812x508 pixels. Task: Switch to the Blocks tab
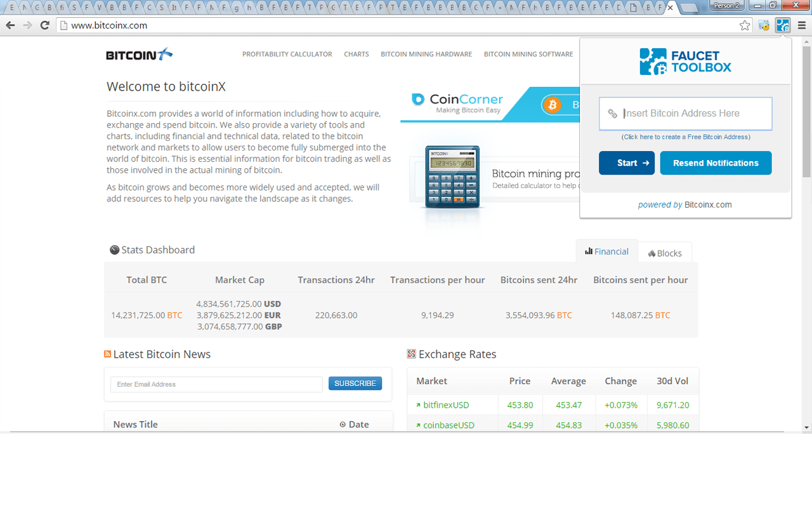[x=665, y=253]
